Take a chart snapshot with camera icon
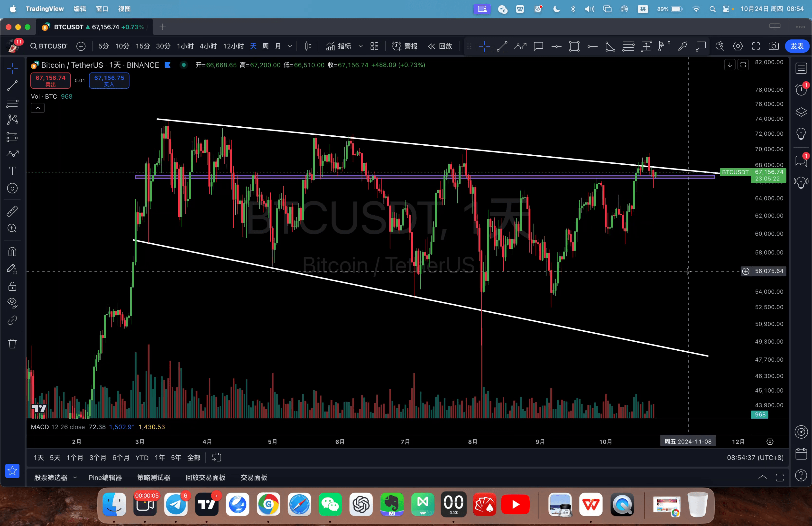The width and height of the screenshot is (812, 526). pos(774,46)
